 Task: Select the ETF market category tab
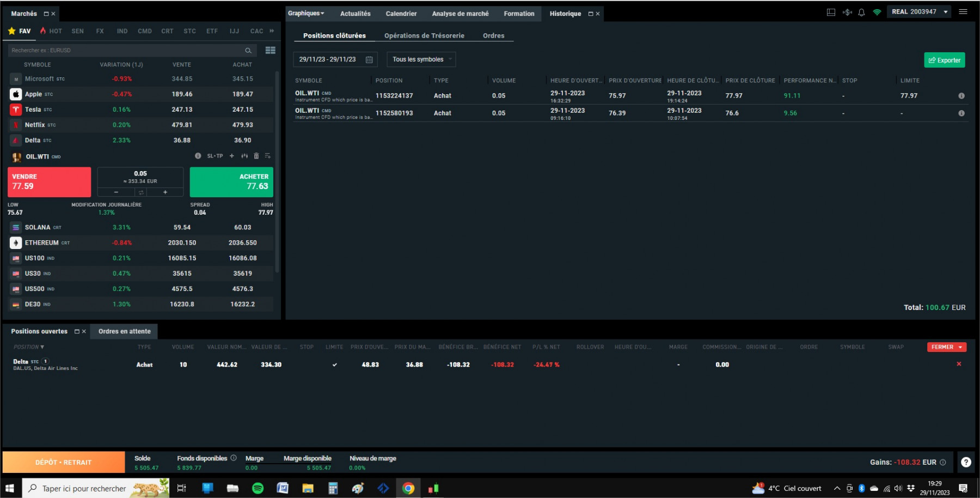[x=212, y=31]
